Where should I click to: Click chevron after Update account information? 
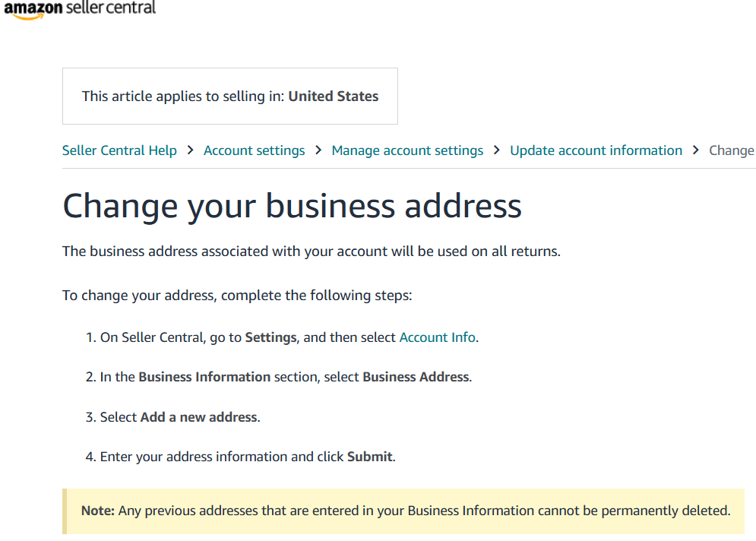pos(696,150)
